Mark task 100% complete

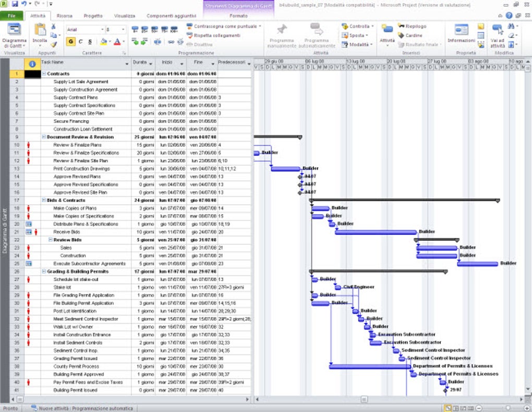click(174, 30)
